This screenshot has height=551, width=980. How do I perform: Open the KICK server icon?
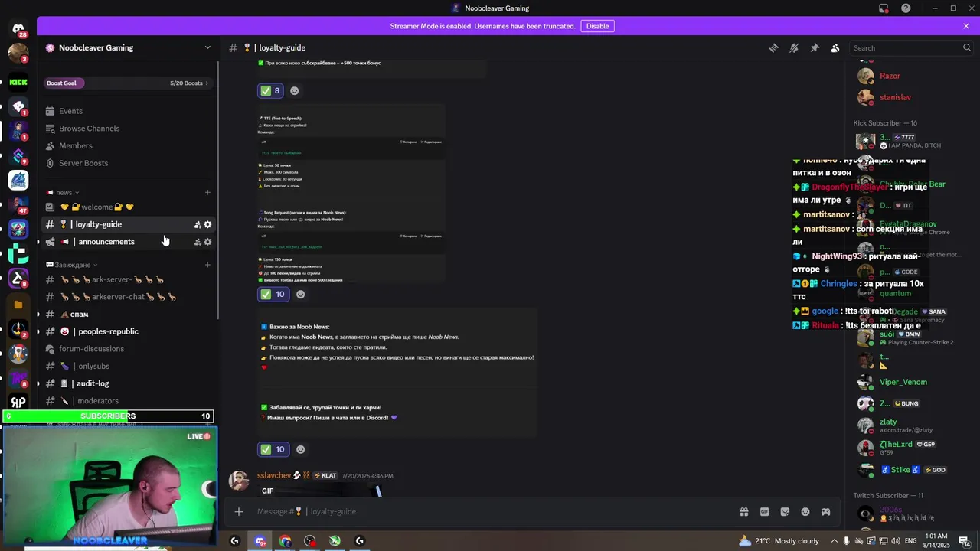(x=18, y=82)
